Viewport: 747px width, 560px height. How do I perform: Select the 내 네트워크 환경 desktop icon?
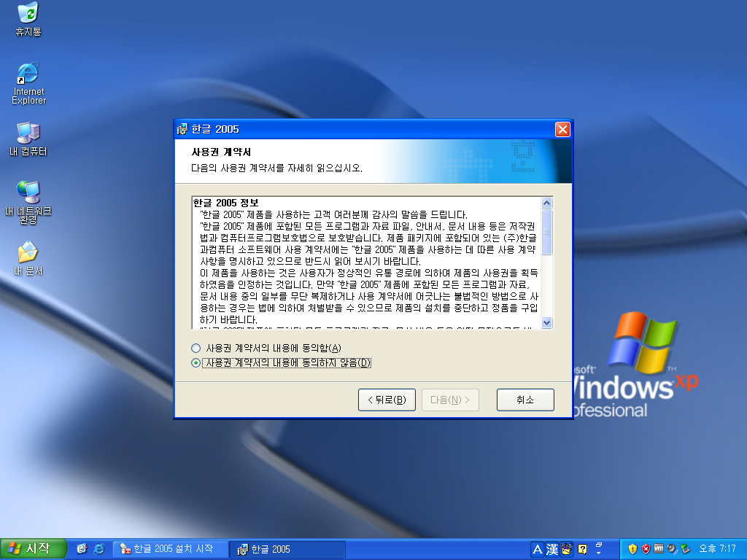28,203
